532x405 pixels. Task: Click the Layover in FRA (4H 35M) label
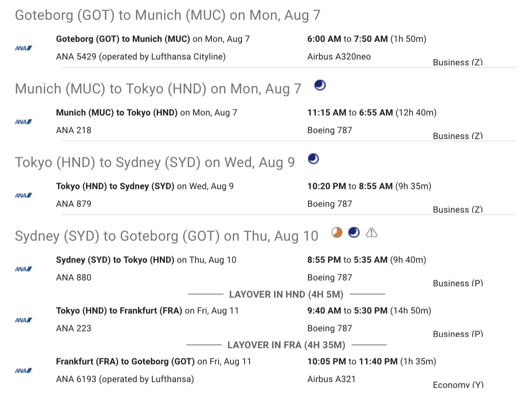coord(286,345)
